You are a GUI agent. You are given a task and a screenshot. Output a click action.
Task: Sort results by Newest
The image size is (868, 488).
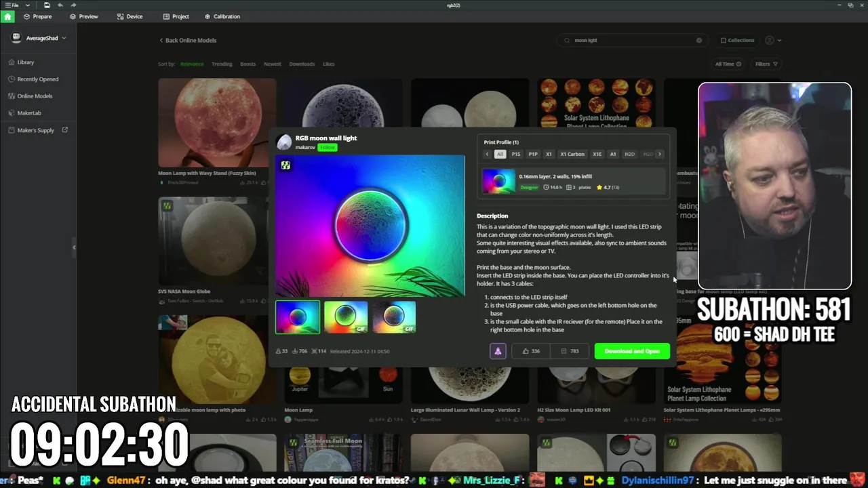pos(273,64)
